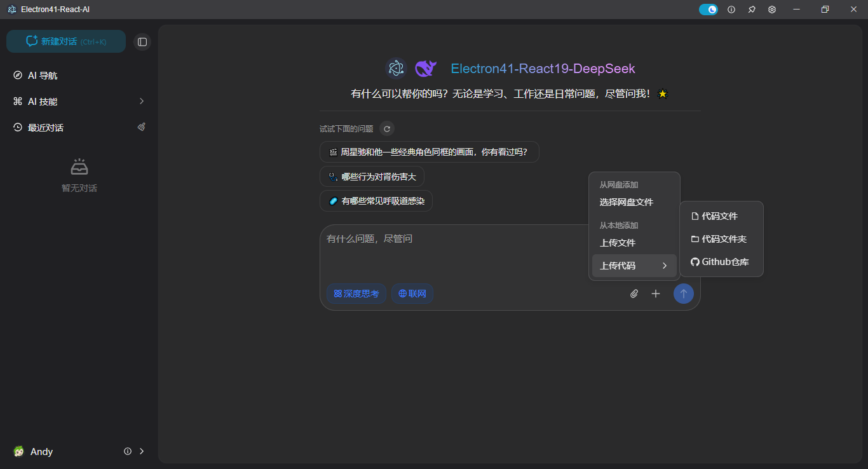Click the Electron logo icon
Screen dimensions: 868x469
point(396,68)
